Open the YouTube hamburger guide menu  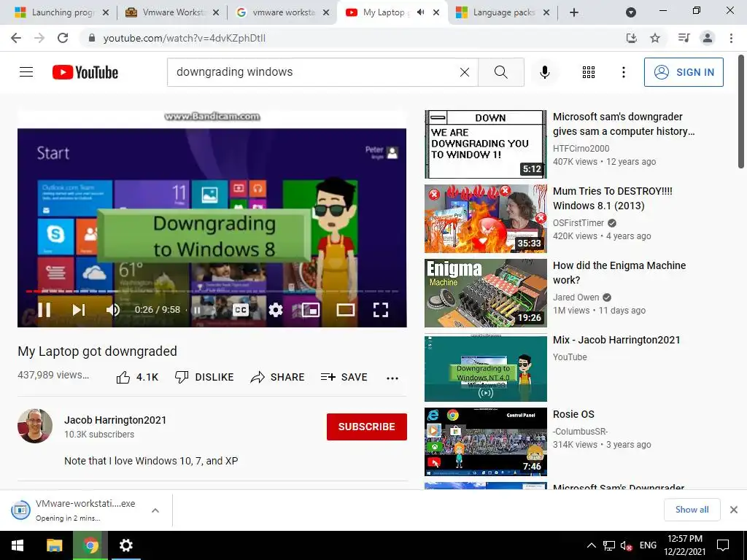tap(26, 72)
